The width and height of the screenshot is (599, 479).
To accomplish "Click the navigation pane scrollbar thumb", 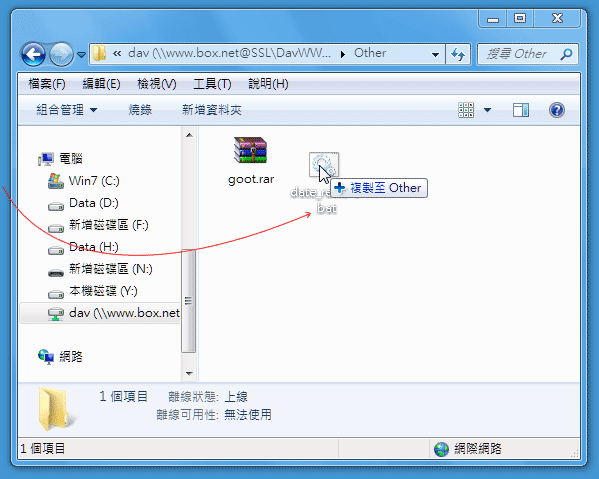I will coord(188,301).
